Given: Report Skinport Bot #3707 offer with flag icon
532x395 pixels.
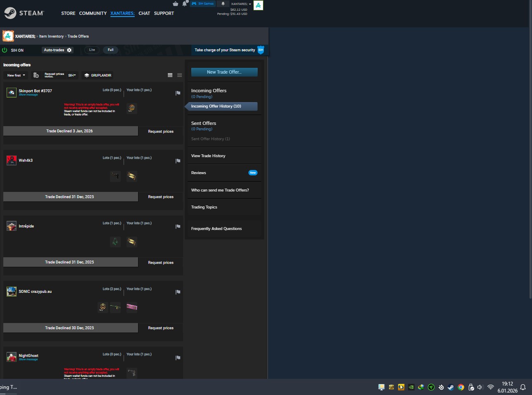Looking at the screenshot, I should 178,93.
